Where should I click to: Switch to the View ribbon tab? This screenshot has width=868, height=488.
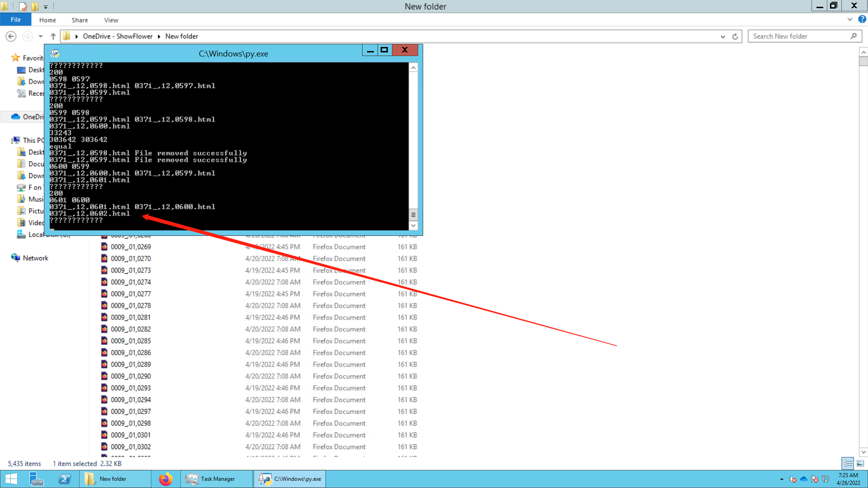click(111, 20)
